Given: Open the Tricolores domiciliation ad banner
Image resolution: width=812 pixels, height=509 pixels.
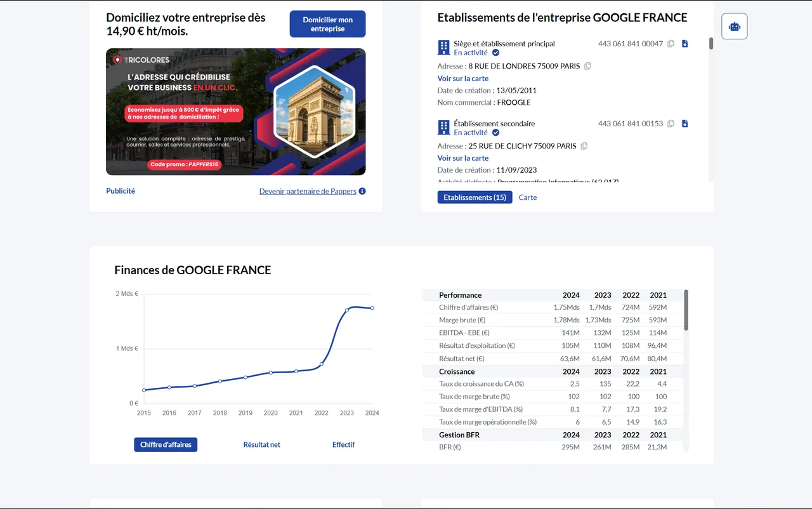Looking at the screenshot, I should click(236, 112).
